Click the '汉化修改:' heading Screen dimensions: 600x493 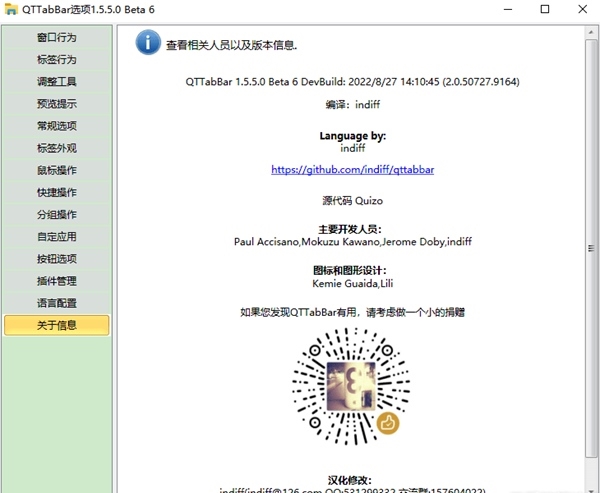click(350, 480)
